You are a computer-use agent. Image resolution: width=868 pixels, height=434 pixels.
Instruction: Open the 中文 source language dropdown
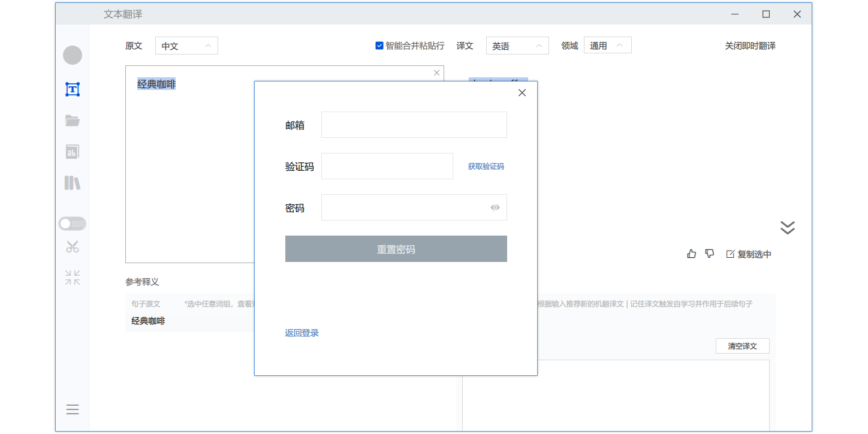tap(186, 46)
